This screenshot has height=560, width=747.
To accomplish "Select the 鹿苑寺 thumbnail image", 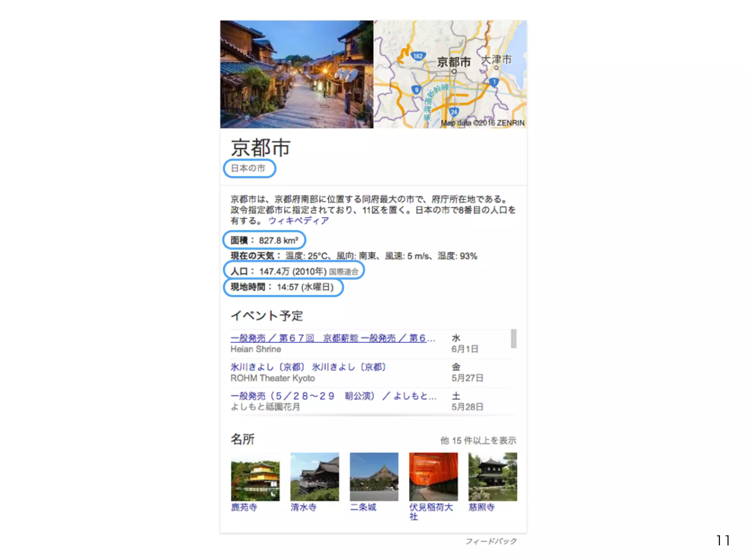I will coord(255,477).
